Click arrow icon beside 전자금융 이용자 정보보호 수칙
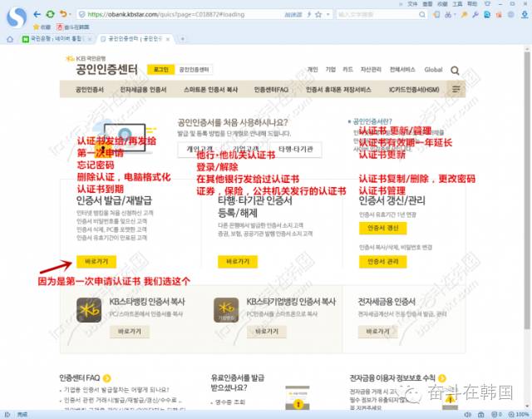The width and height of the screenshot is (532, 419). pos(442,378)
